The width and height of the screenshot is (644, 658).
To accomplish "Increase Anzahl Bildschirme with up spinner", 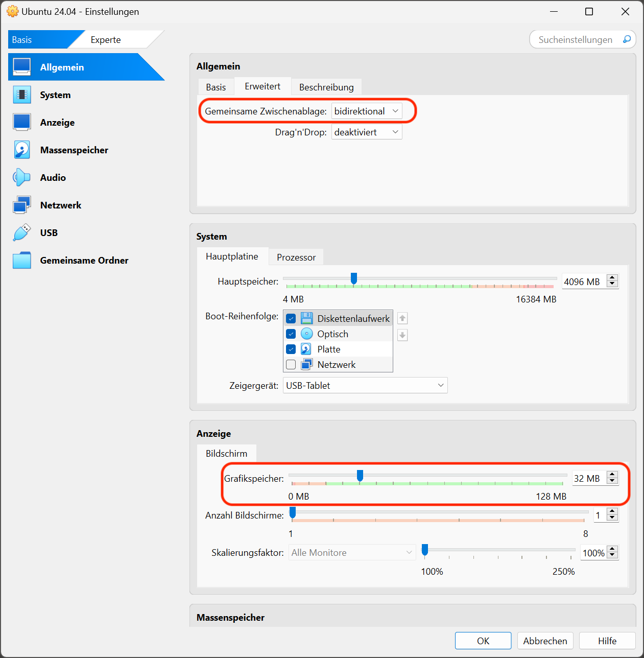I will click(x=612, y=511).
